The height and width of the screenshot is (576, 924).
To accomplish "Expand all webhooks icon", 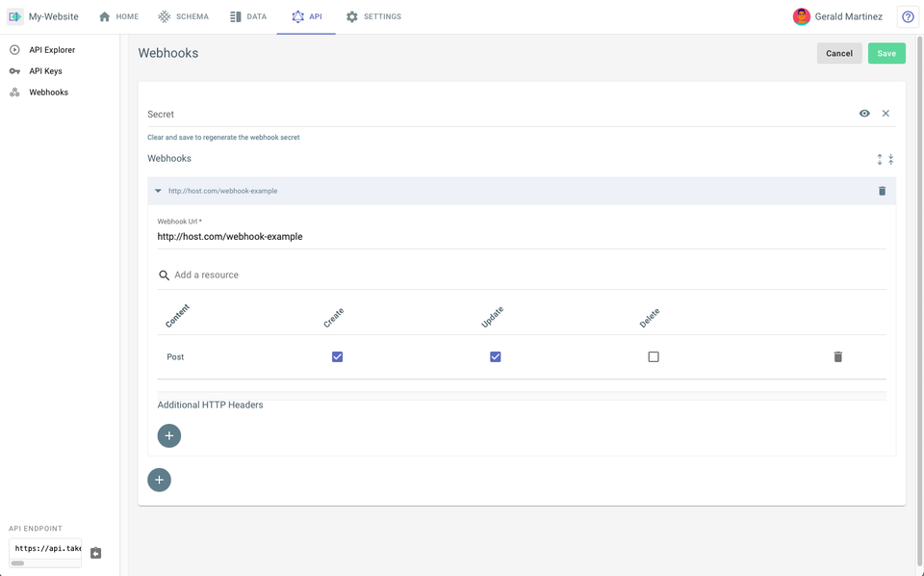I will pyautogui.click(x=879, y=159).
